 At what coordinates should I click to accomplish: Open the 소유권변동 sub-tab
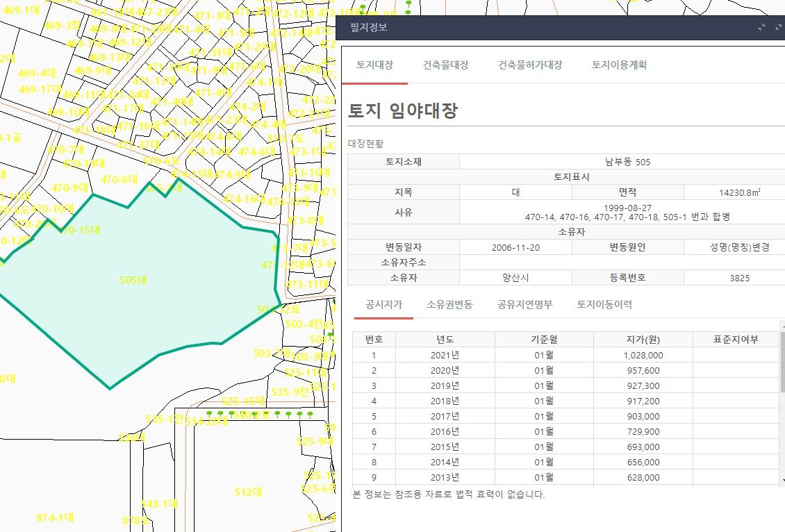click(449, 304)
